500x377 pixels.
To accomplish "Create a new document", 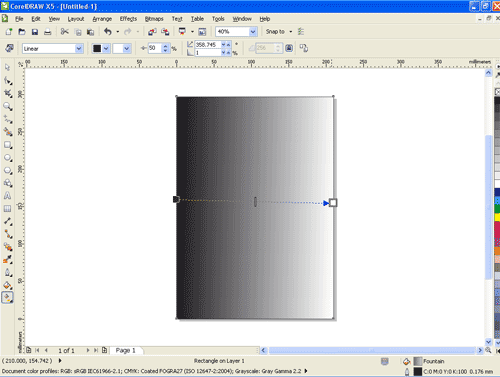I will pyautogui.click(x=9, y=32).
